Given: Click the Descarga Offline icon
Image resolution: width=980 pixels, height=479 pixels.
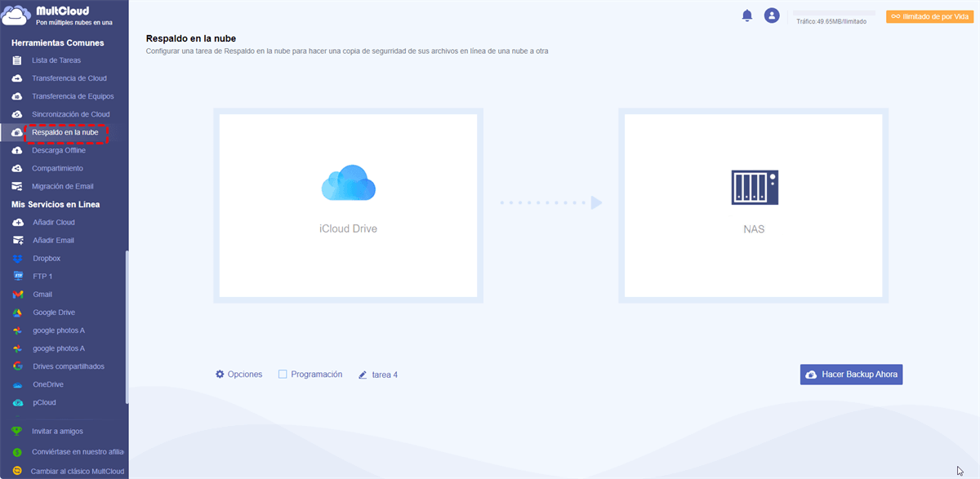Looking at the screenshot, I should click(x=17, y=150).
